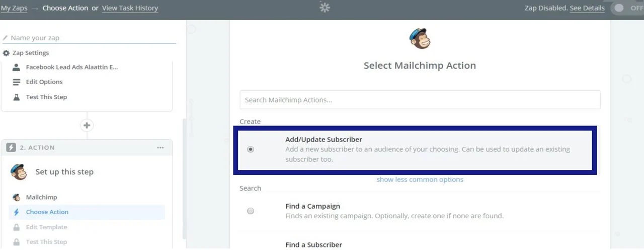Open View Task History link
Image resolution: width=644 pixels, height=250 pixels.
[x=130, y=8]
